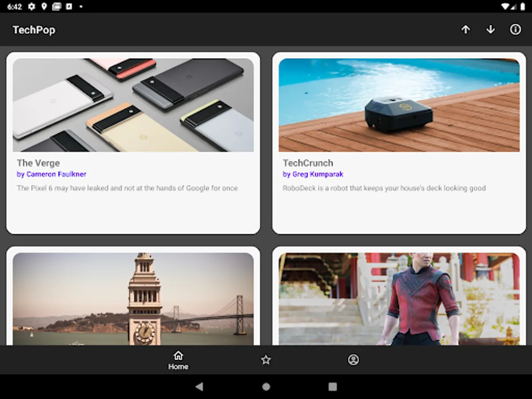Select TechCrunch source title

(x=308, y=163)
